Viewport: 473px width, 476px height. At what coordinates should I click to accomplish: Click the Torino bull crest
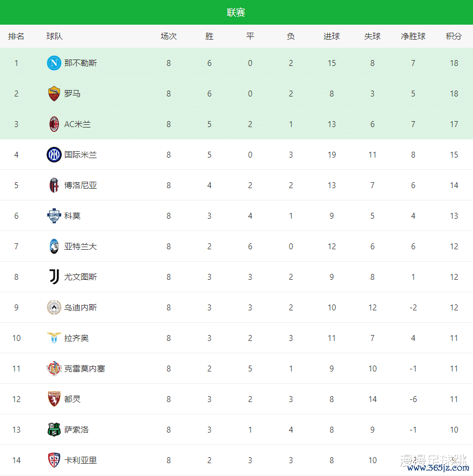54,399
